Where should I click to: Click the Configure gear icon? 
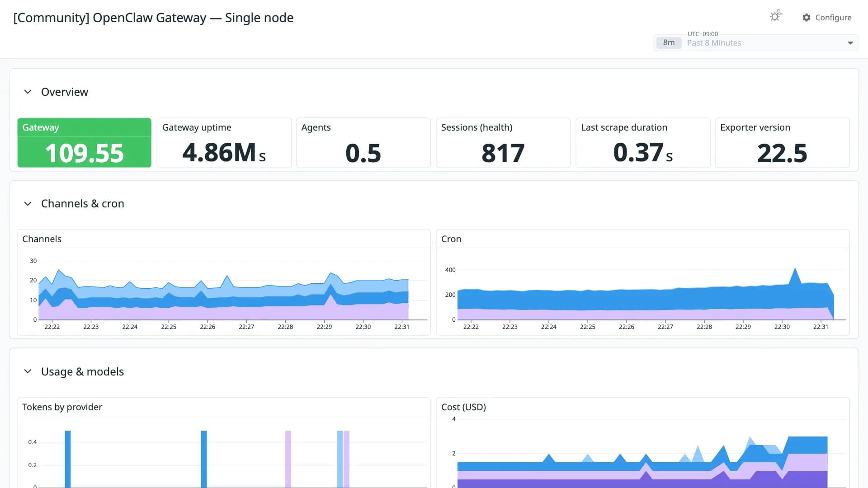pyautogui.click(x=807, y=18)
